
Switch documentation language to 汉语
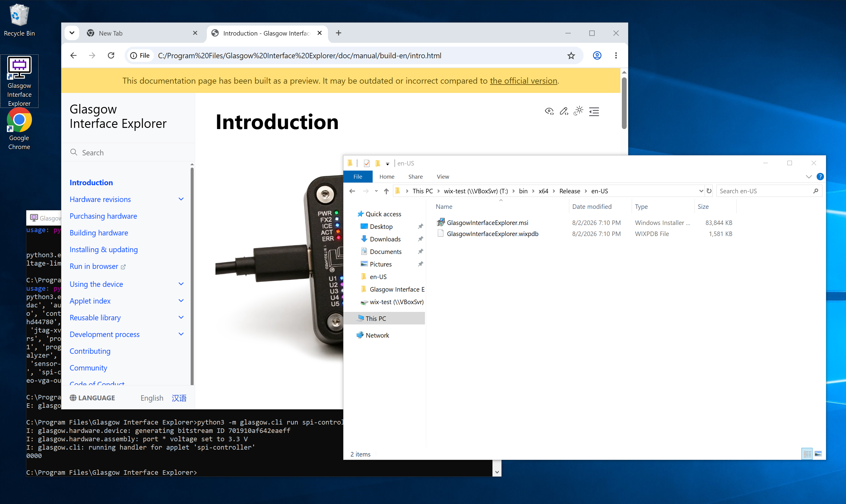pos(179,398)
